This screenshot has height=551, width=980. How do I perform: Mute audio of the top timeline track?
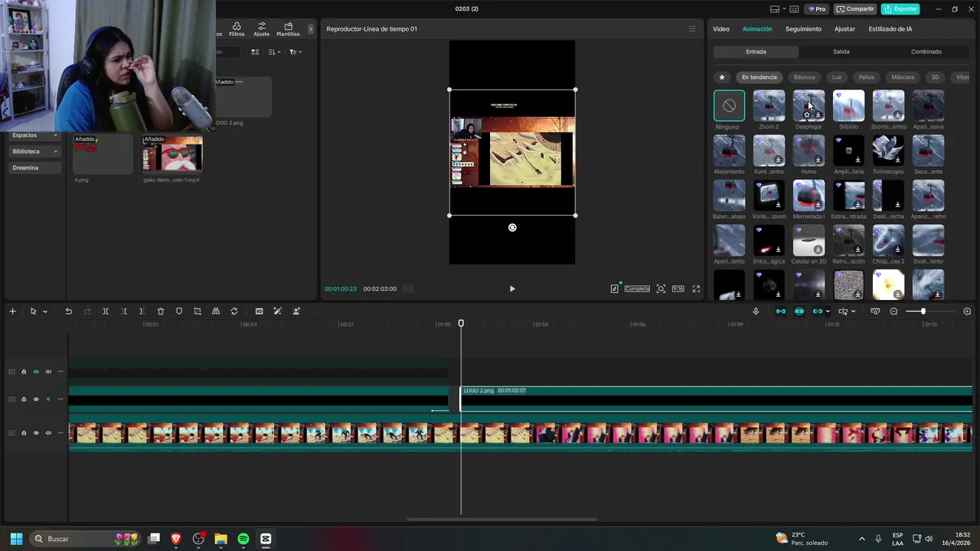[48, 372]
